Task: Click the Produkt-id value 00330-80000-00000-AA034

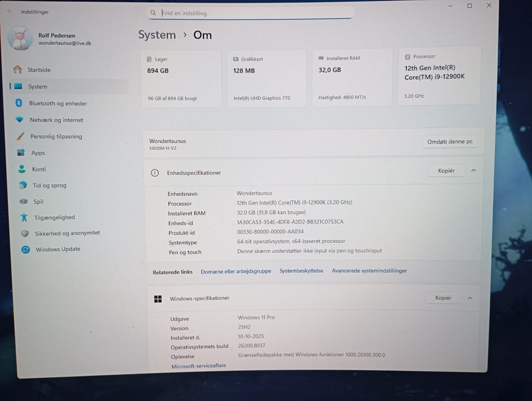Action: tap(270, 232)
